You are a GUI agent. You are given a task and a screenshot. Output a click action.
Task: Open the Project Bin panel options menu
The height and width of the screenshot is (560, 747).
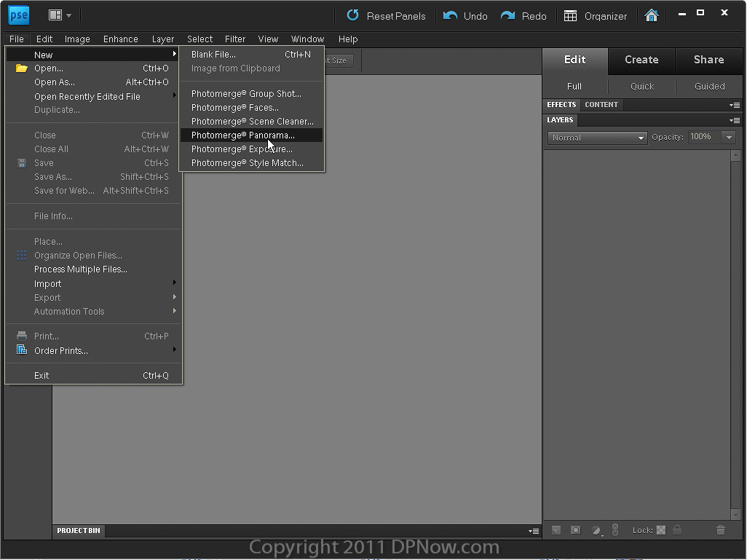pyautogui.click(x=534, y=531)
